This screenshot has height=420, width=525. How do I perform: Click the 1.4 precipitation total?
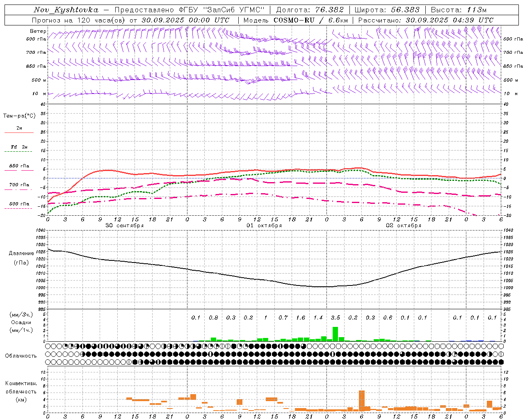(x=318, y=317)
